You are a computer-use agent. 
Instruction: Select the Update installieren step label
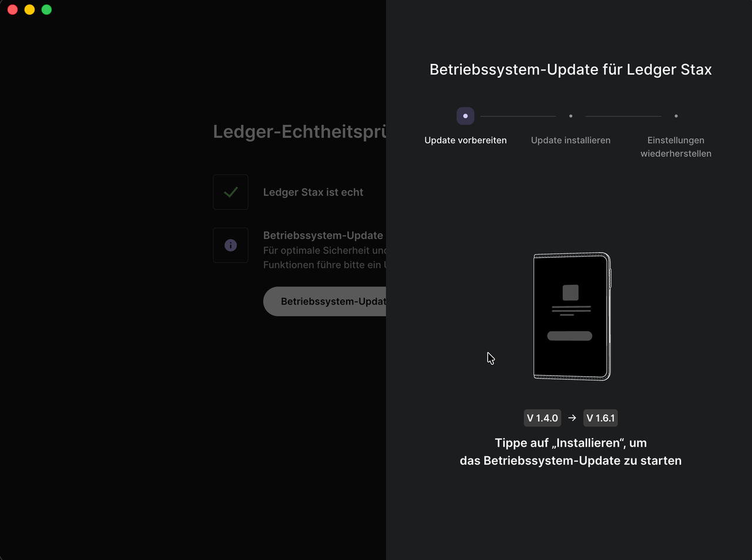[x=570, y=140]
